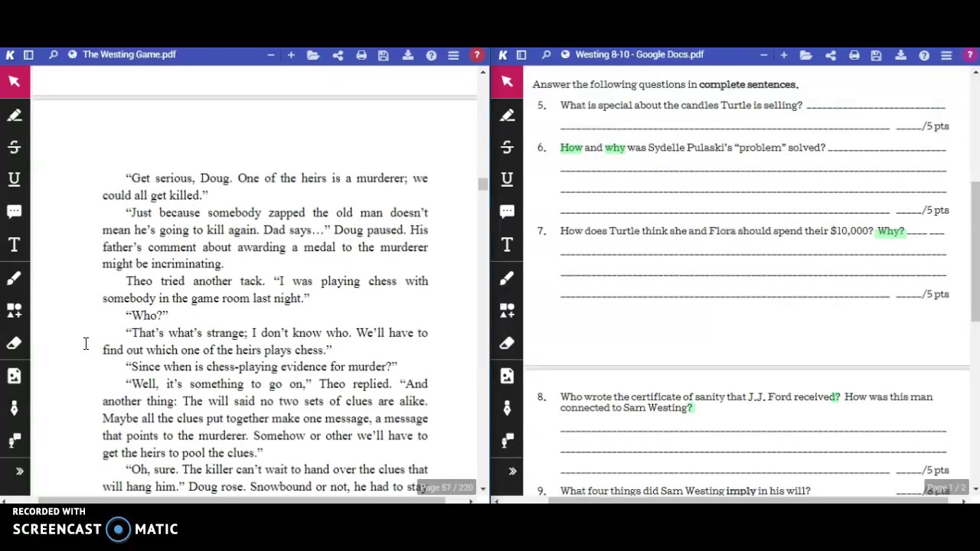Pick the Highlighter tool in The Westing Game pane

(x=15, y=115)
